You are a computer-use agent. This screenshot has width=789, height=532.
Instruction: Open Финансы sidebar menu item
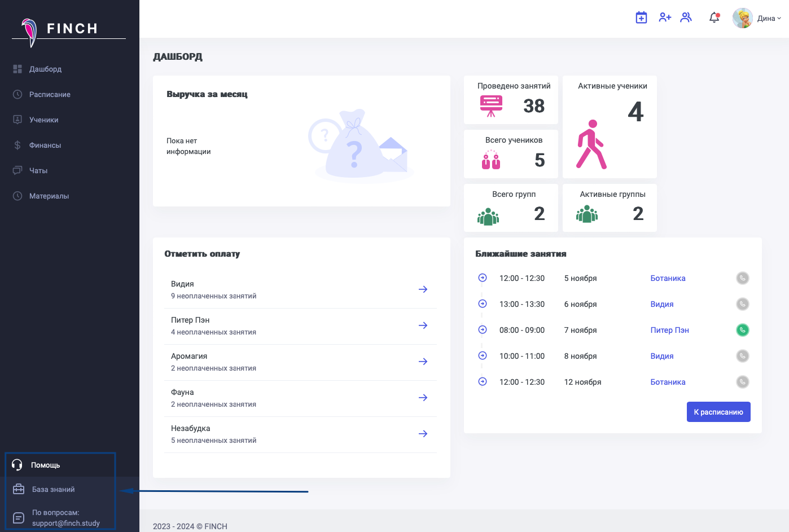tap(45, 146)
